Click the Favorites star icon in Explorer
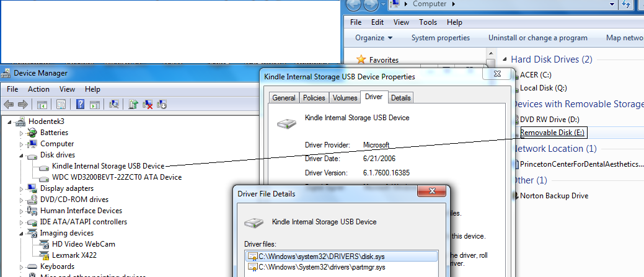This screenshot has width=644, height=277. (361, 59)
